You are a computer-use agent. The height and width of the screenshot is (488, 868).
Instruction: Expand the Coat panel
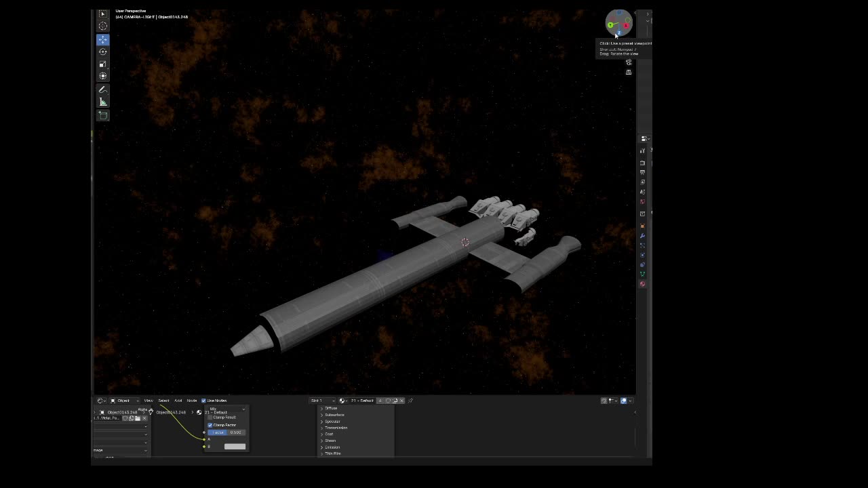click(x=328, y=434)
